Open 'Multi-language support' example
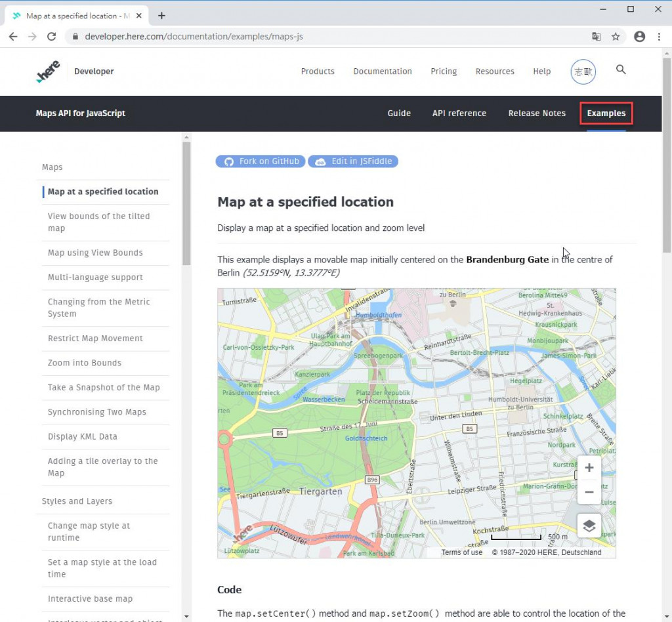This screenshot has width=672, height=622. tap(95, 277)
